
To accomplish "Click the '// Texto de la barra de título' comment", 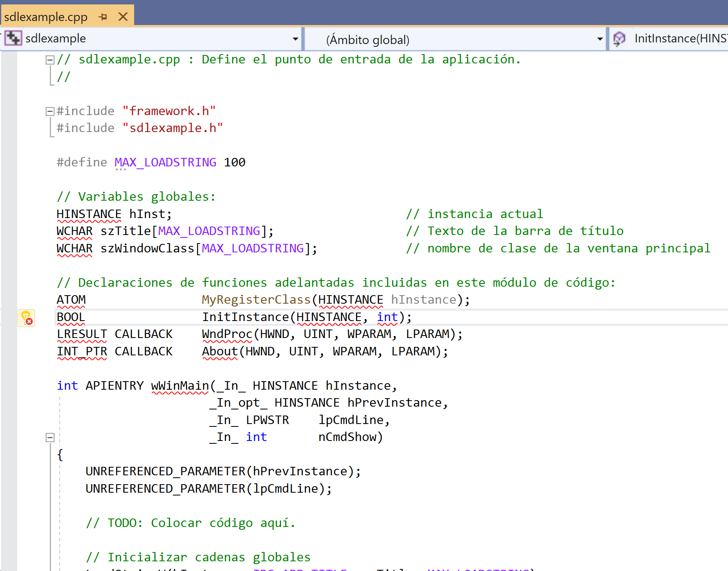I will [x=515, y=231].
